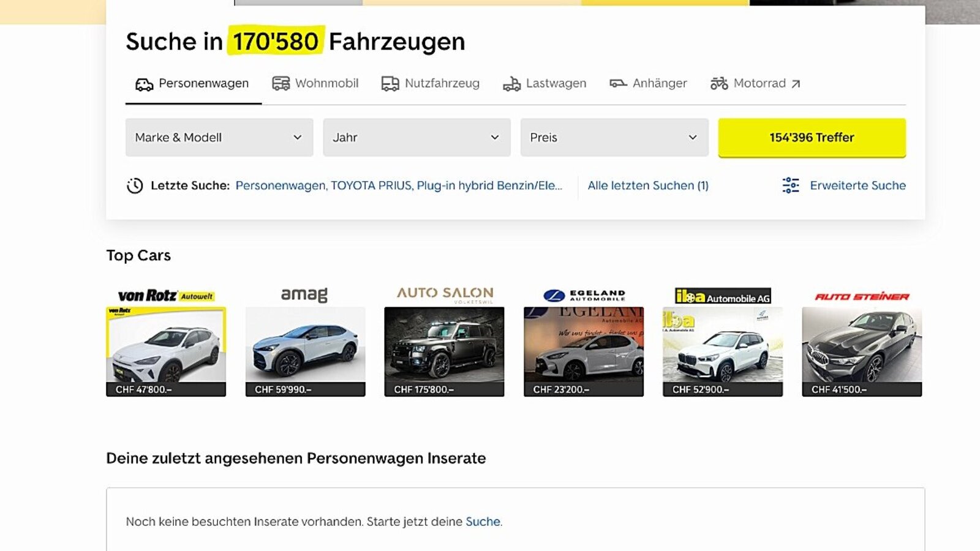Open the last search Toyota Prius link
Image resolution: width=980 pixels, height=551 pixels.
(399, 186)
